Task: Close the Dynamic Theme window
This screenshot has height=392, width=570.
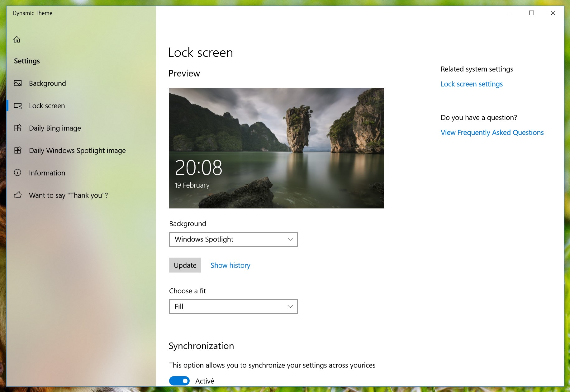Action: coord(553,13)
